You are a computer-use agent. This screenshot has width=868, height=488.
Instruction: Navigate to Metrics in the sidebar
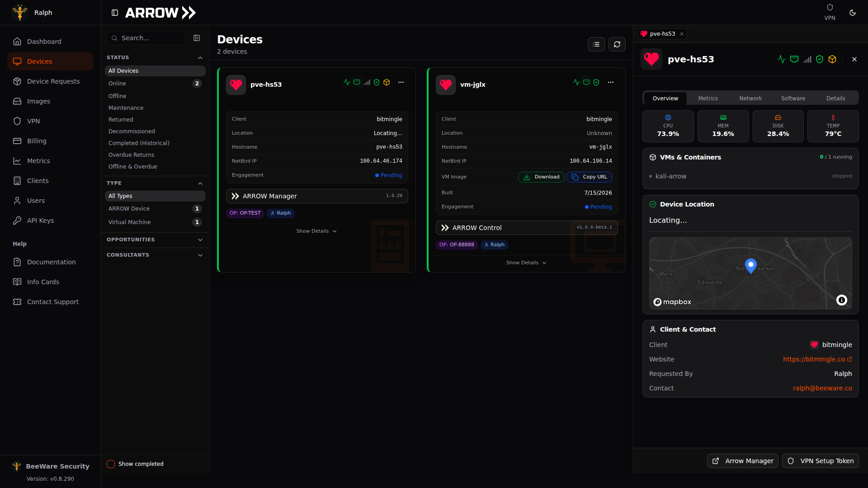50,161
